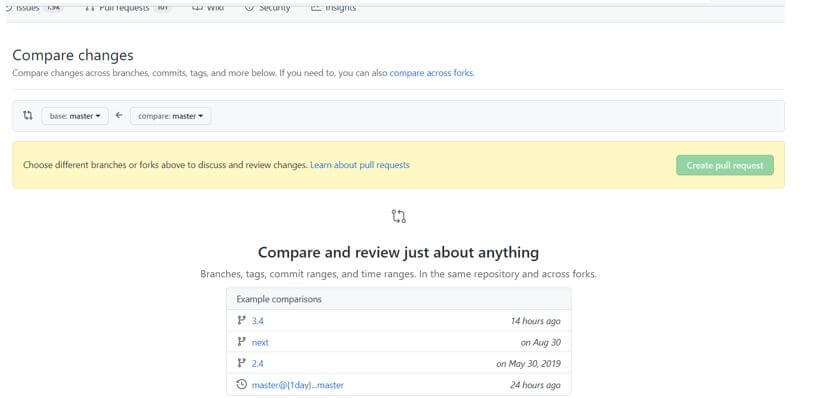Click 'Compare and review just about anything' heading
Screen dimensions: 822x398
[398, 252]
